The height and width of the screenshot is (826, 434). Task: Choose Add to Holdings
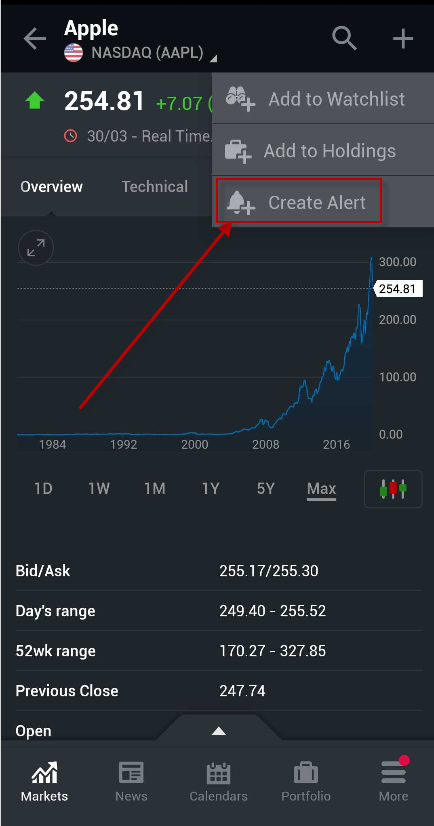tap(323, 151)
